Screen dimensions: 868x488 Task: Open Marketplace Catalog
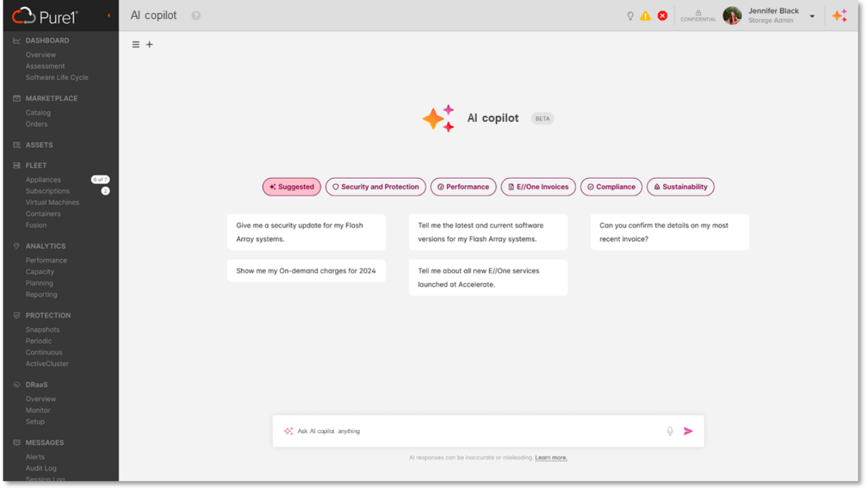pos(38,113)
